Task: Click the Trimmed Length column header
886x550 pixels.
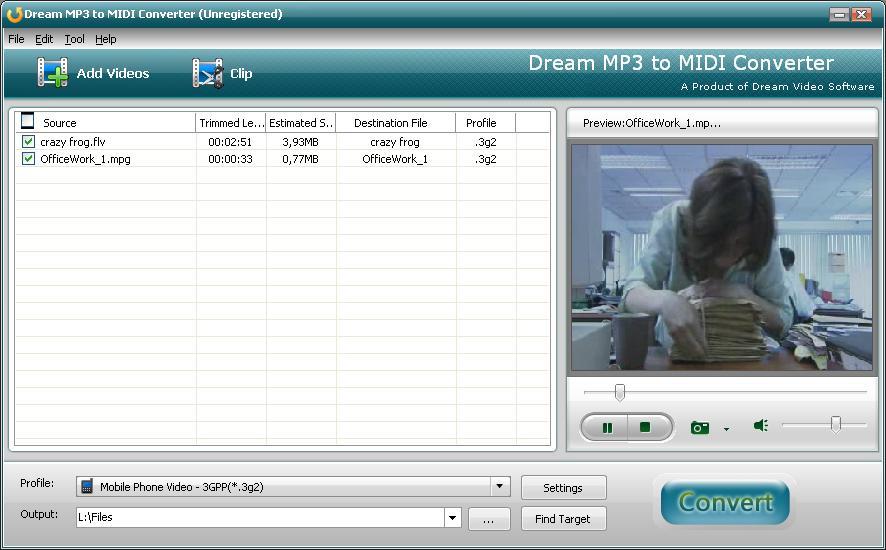Action: (x=231, y=123)
